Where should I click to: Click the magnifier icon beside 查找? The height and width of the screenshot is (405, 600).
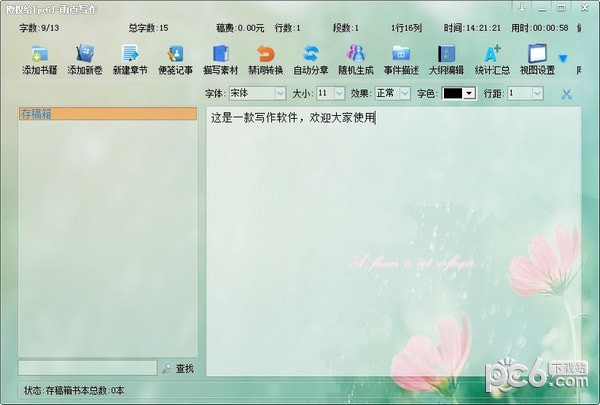(x=167, y=368)
